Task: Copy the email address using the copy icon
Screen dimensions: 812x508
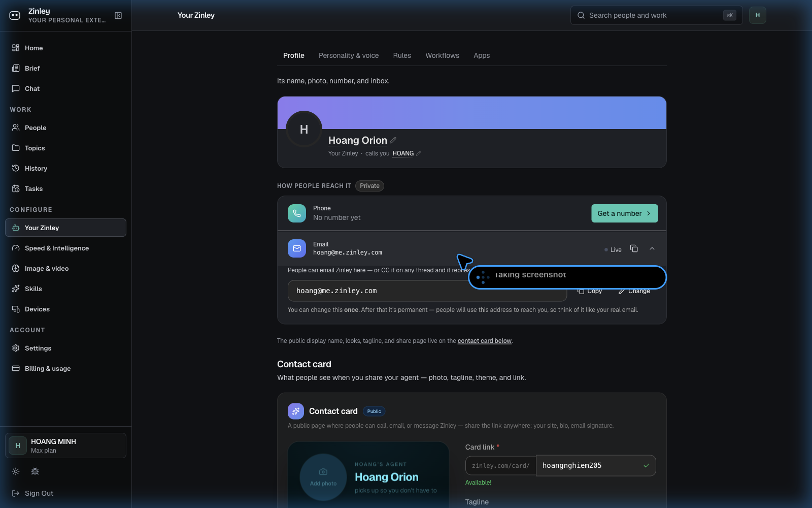Action: click(x=634, y=248)
